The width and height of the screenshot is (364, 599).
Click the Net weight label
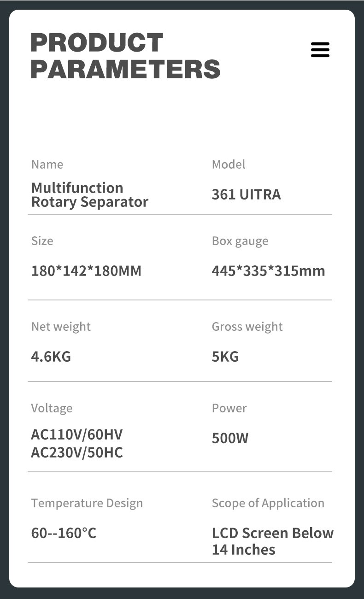coord(61,327)
